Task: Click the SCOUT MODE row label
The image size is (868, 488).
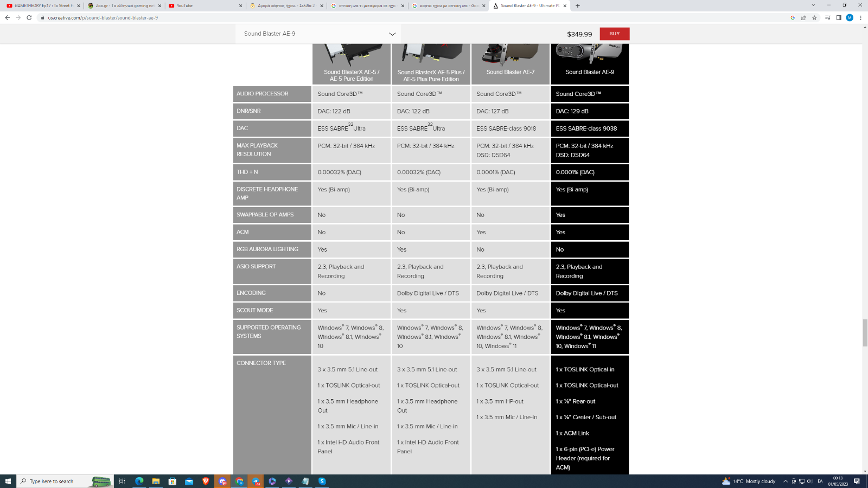Action: 272,310
